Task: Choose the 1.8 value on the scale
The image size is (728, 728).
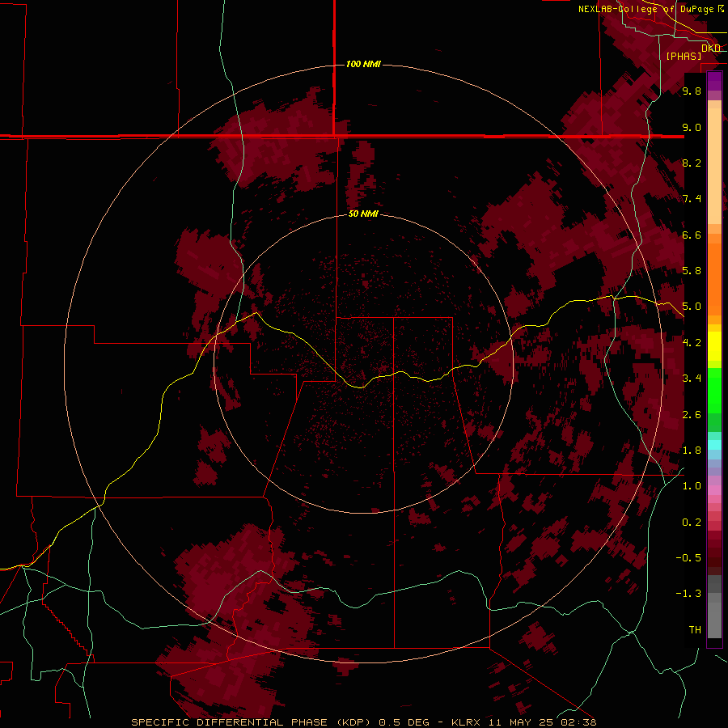Action: click(x=692, y=451)
